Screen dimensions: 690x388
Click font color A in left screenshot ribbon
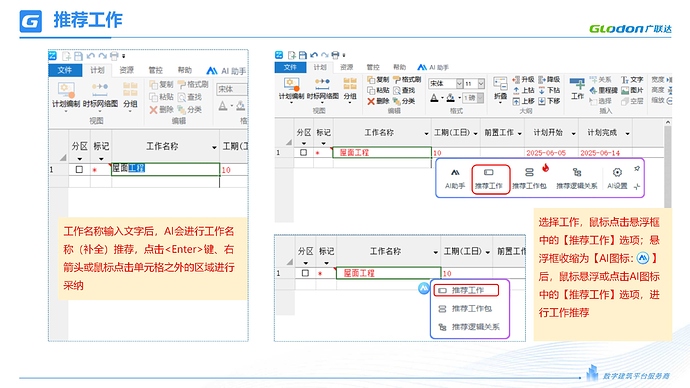tap(223, 106)
